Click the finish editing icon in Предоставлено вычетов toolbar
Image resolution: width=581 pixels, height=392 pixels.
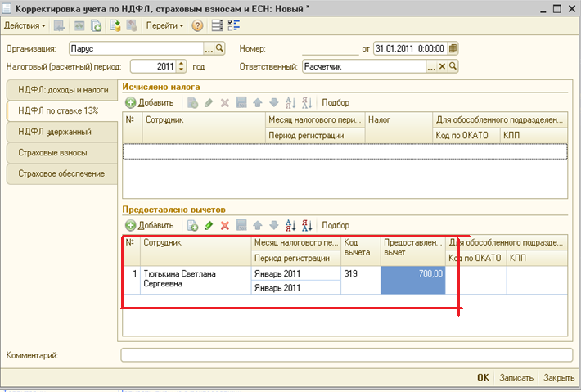click(241, 225)
